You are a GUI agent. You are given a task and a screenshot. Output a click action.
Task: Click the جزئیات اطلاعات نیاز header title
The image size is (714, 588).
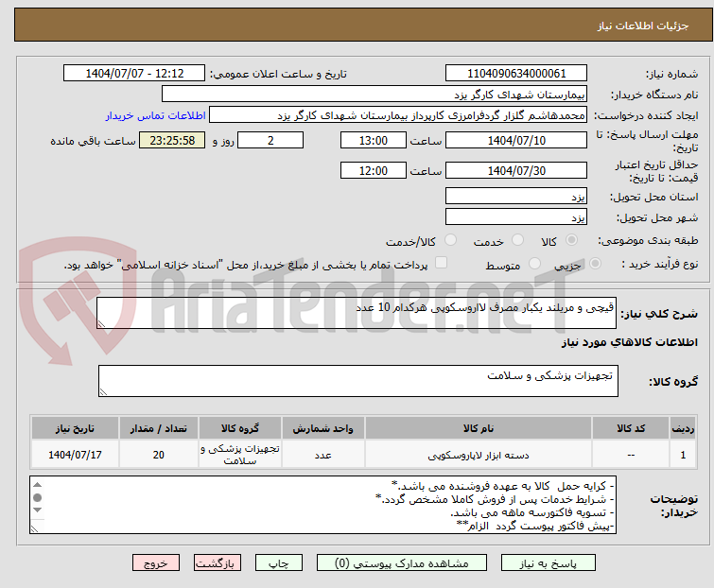(x=643, y=26)
